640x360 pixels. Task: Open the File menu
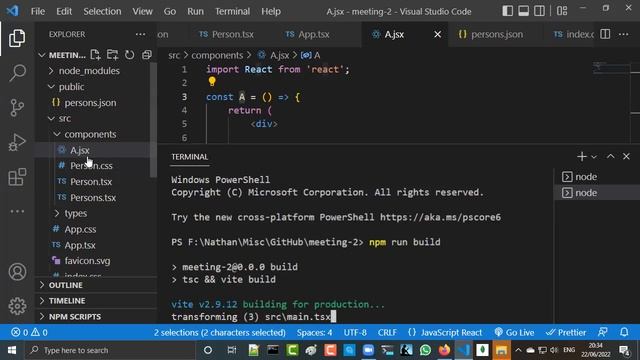pos(38,11)
